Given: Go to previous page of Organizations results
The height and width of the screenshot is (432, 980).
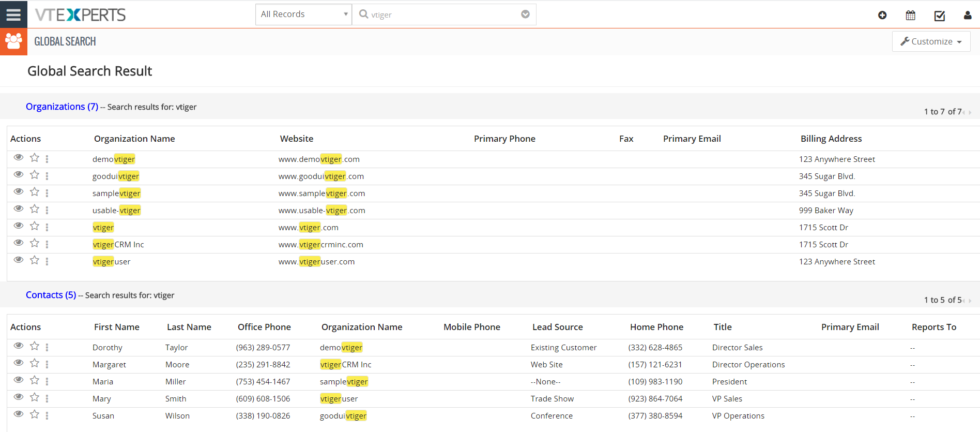Looking at the screenshot, I should click(x=964, y=112).
